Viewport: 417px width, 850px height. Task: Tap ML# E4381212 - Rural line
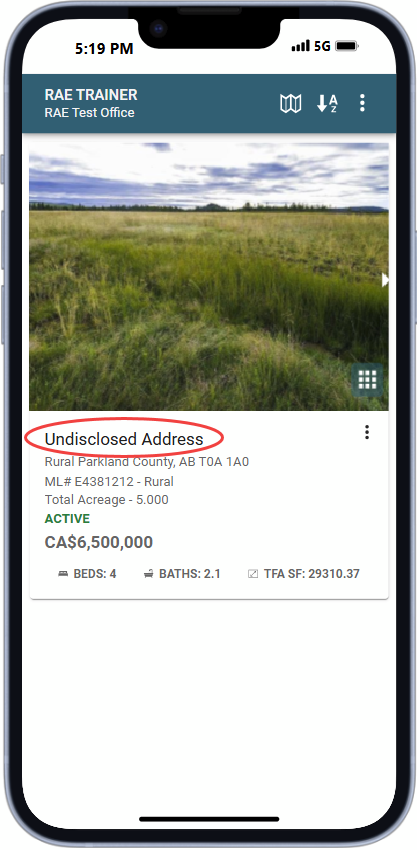(x=109, y=481)
